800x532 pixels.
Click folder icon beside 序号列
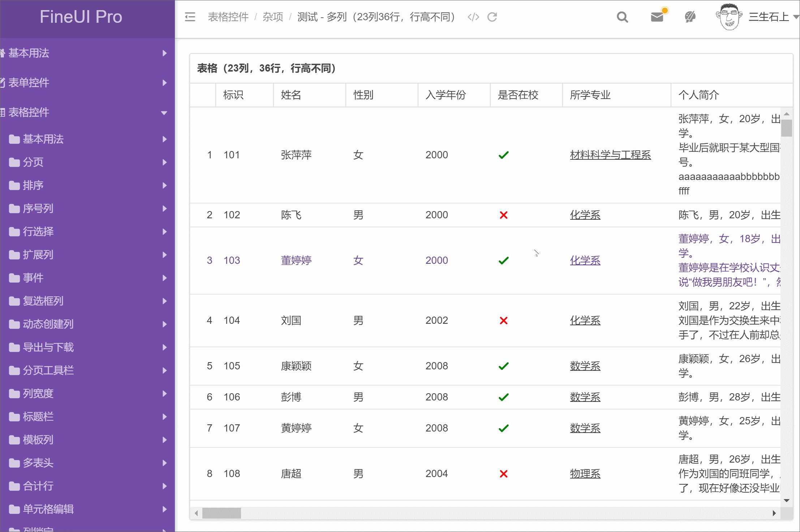tap(14, 209)
